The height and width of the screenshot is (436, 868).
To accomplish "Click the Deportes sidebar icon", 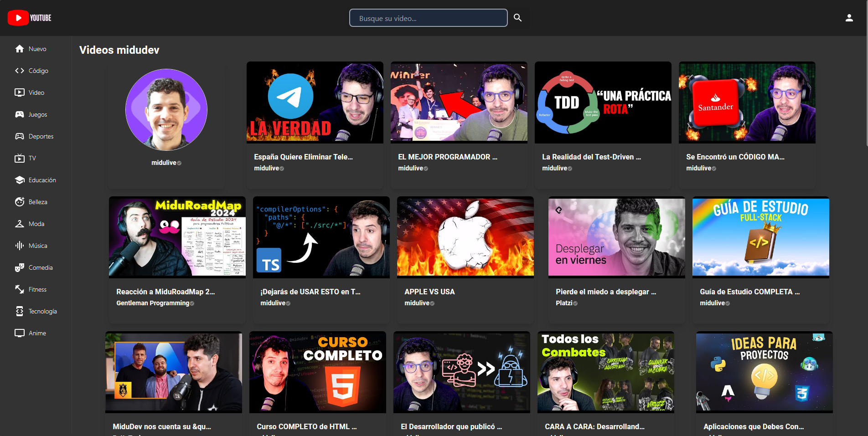I will pos(20,136).
